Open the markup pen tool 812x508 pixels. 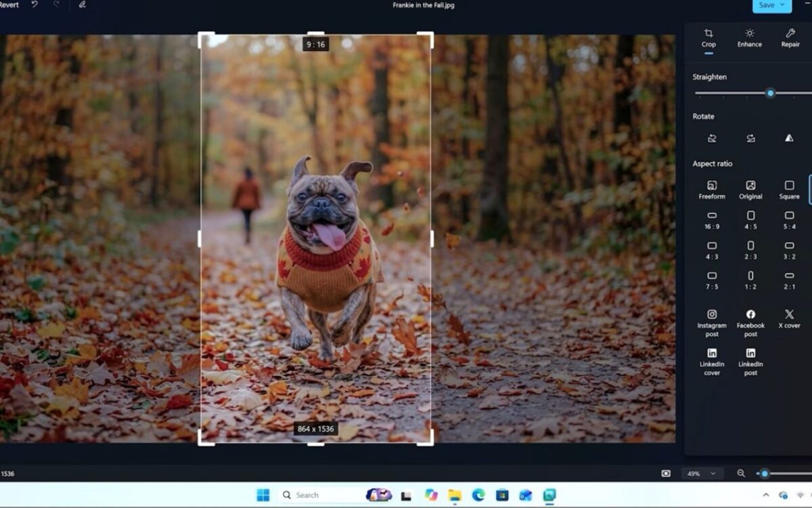pyautogui.click(x=82, y=5)
